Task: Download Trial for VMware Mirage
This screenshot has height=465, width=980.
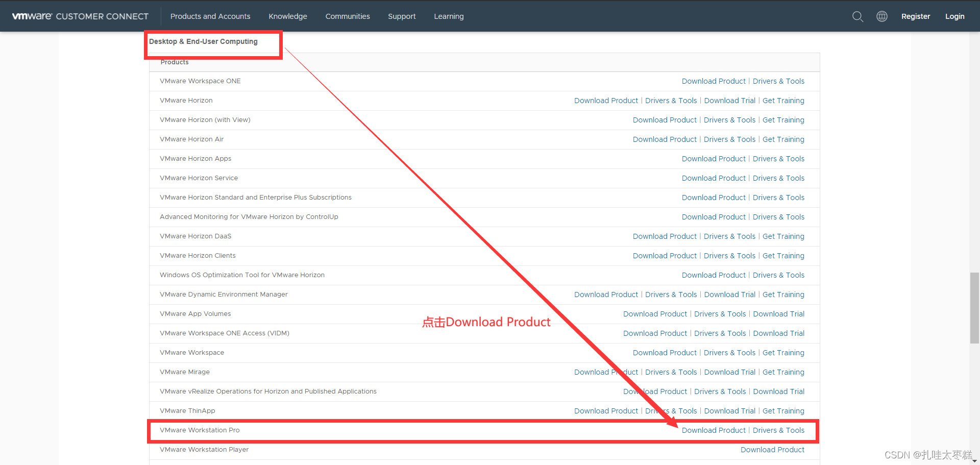Action: point(730,372)
